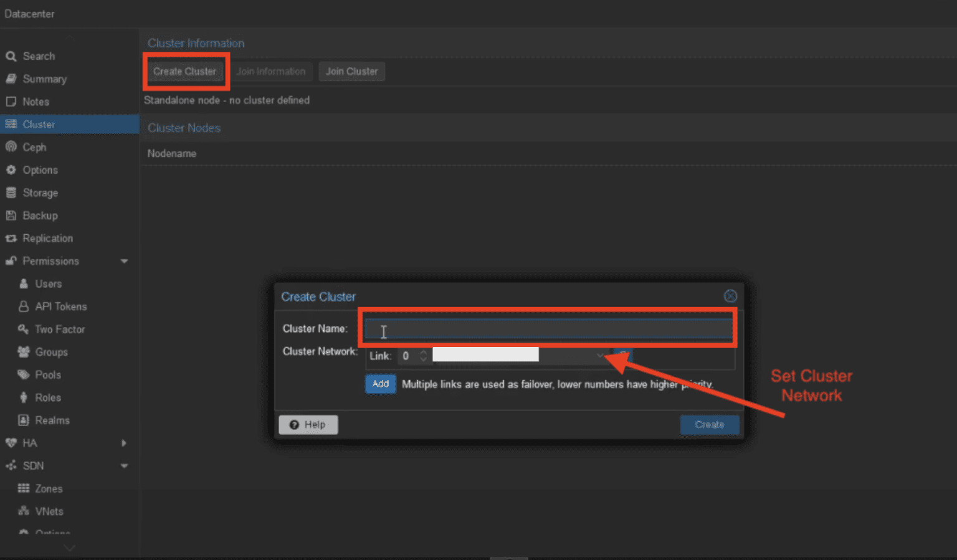Open the Replication panel
The image size is (957, 560).
point(45,238)
